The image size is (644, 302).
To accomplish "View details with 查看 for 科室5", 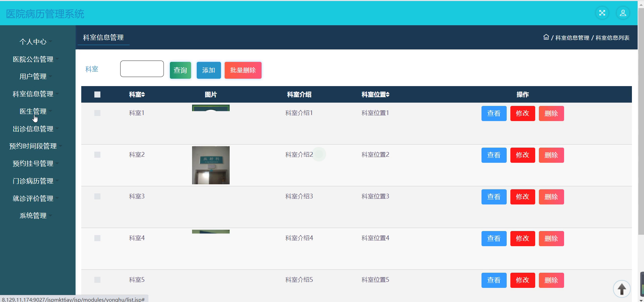I will click(x=494, y=280).
